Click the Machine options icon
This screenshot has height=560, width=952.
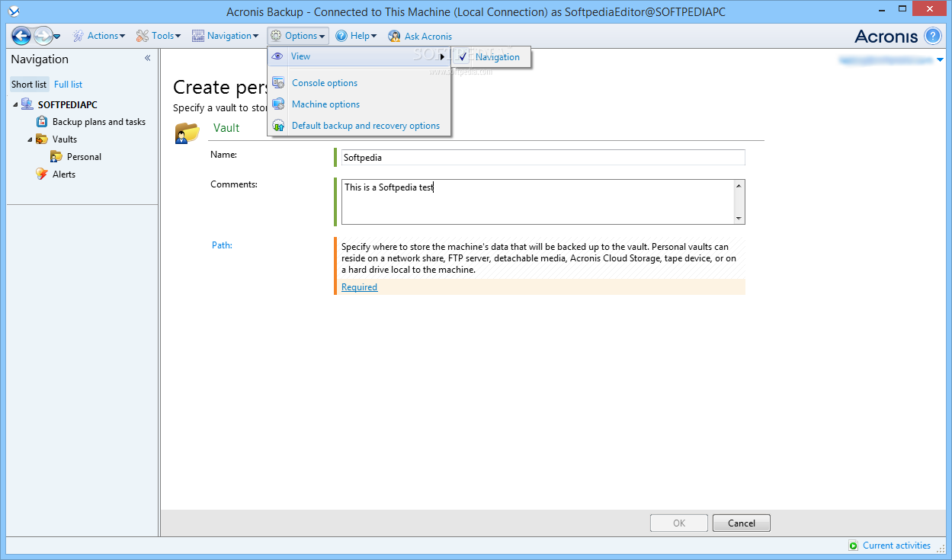[278, 104]
